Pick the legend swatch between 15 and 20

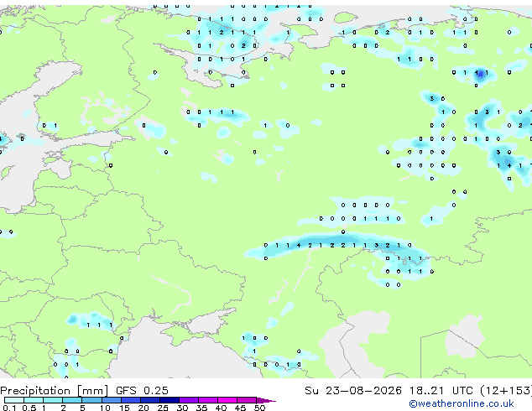coord(131,400)
